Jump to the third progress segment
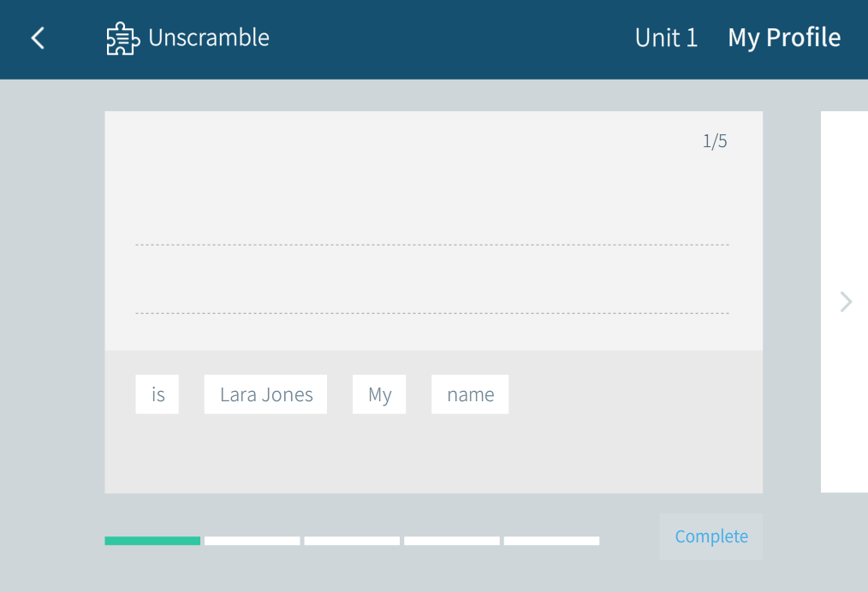 [352, 541]
